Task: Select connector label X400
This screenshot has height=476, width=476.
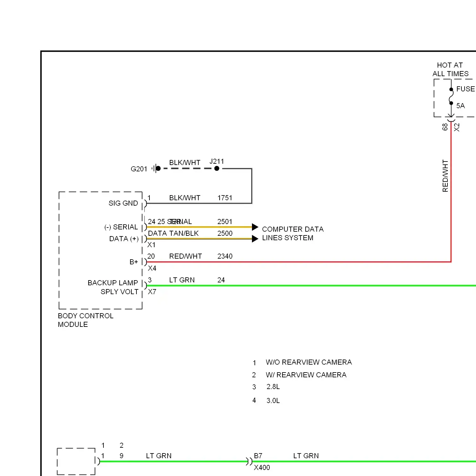Action: pyautogui.click(x=262, y=468)
